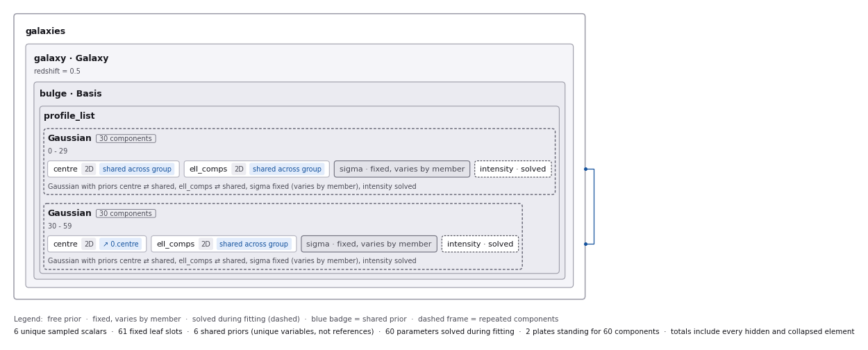The width and height of the screenshot is (868, 350).
Task: Select second Gaussian '30 components' badge
Action: pyautogui.click(x=126, y=214)
